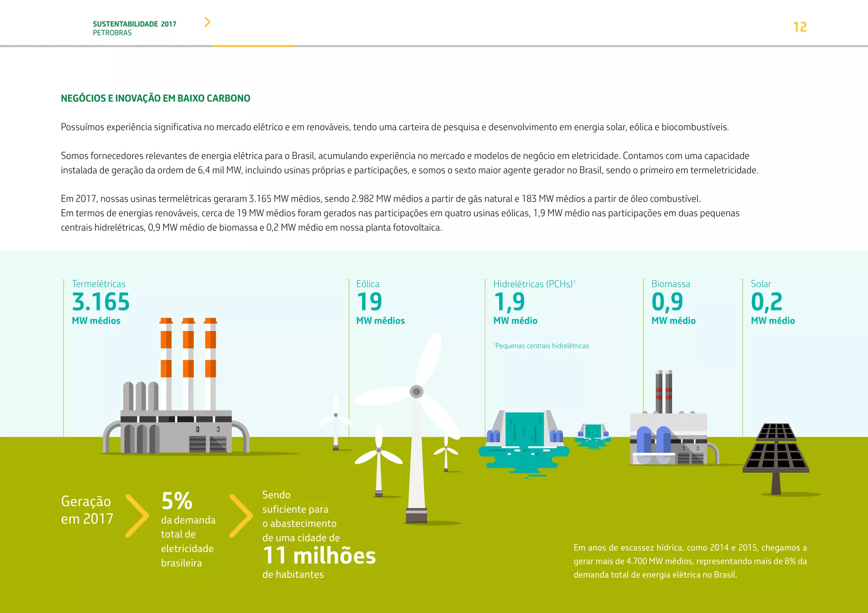Click the small wind turbine right of the large tower
The width and height of the screenshot is (868, 613).
446,454
